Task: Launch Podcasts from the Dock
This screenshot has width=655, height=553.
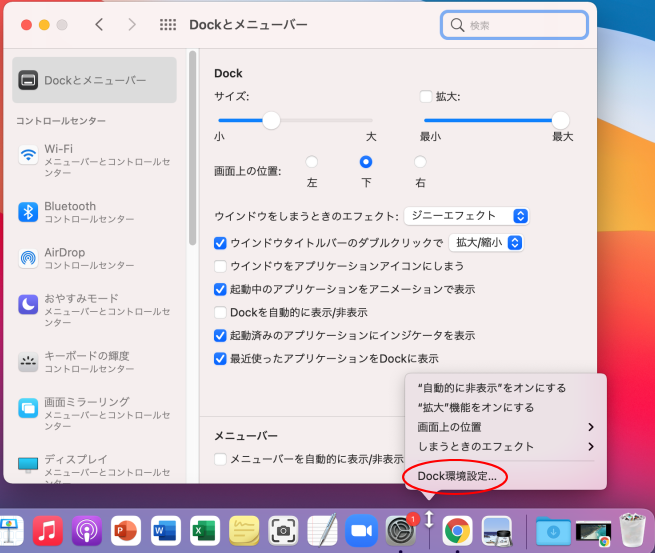Action: pos(86,530)
